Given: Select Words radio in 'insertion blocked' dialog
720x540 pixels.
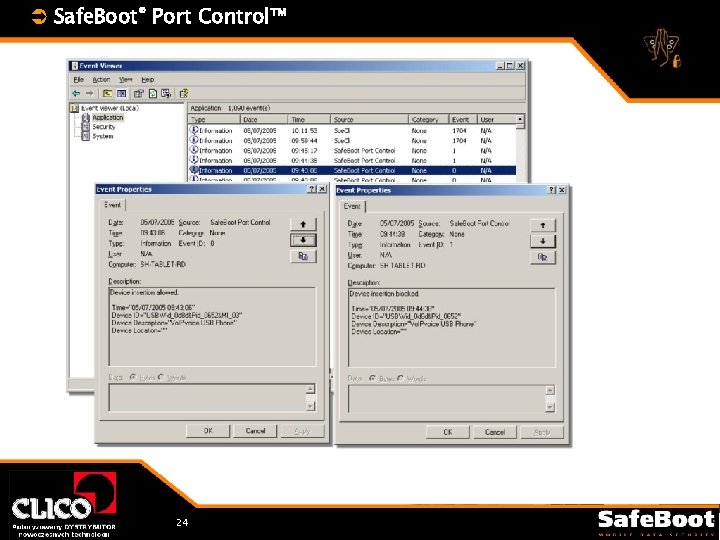Looking at the screenshot, I should [400, 379].
